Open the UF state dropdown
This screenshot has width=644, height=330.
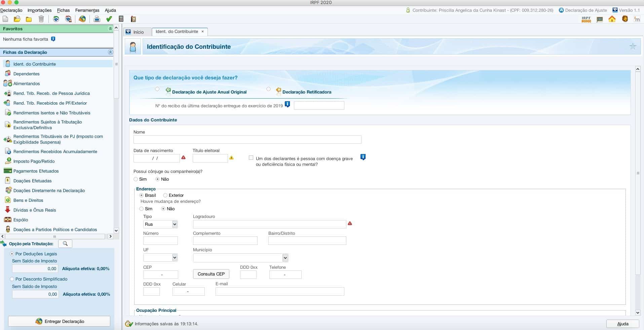point(160,258)
